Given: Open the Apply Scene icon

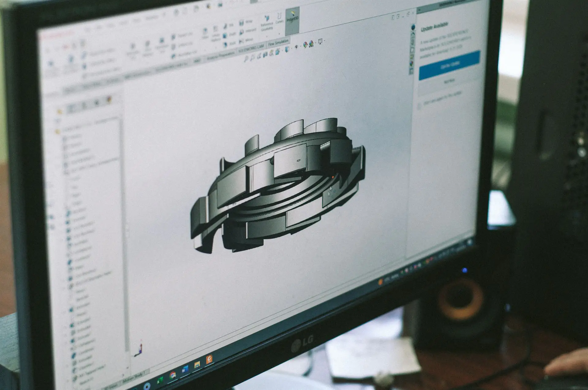Looking at the screenshot, I should 311,44.
